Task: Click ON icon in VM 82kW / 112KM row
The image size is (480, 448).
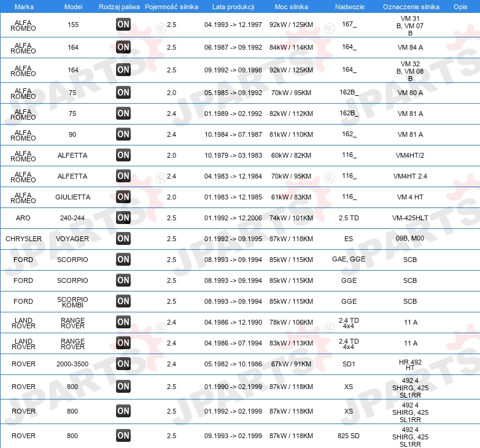Action: pyautogui.click(x=123, y=113)
